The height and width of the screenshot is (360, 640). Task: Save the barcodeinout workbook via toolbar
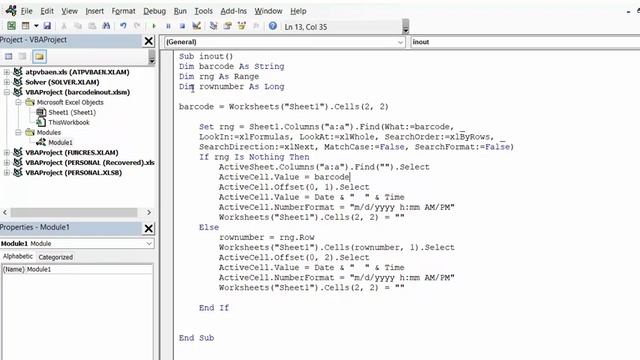tap(47, 26)
